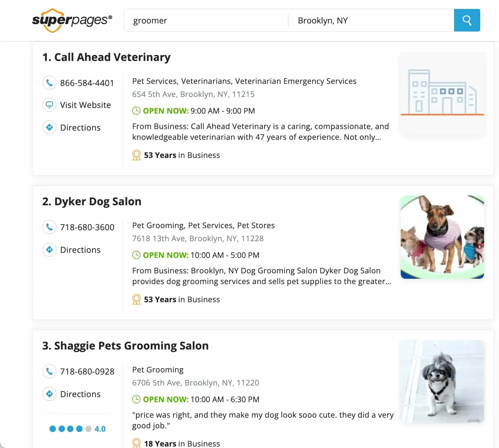
Task: Click the placeholder building image thumbnail
Action: (442, 93)
